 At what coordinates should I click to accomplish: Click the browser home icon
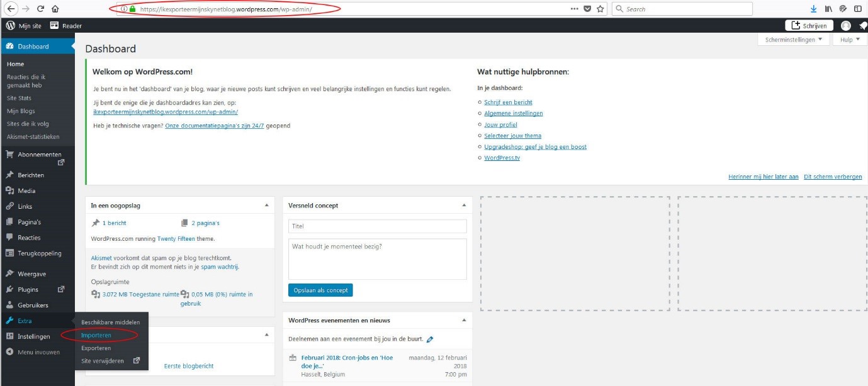coord(55,9)
